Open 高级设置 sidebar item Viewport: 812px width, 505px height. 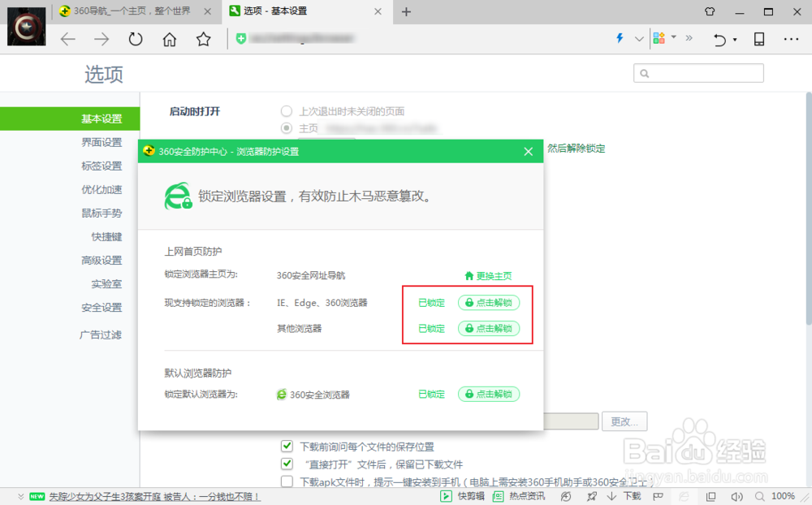pos(101,260)
